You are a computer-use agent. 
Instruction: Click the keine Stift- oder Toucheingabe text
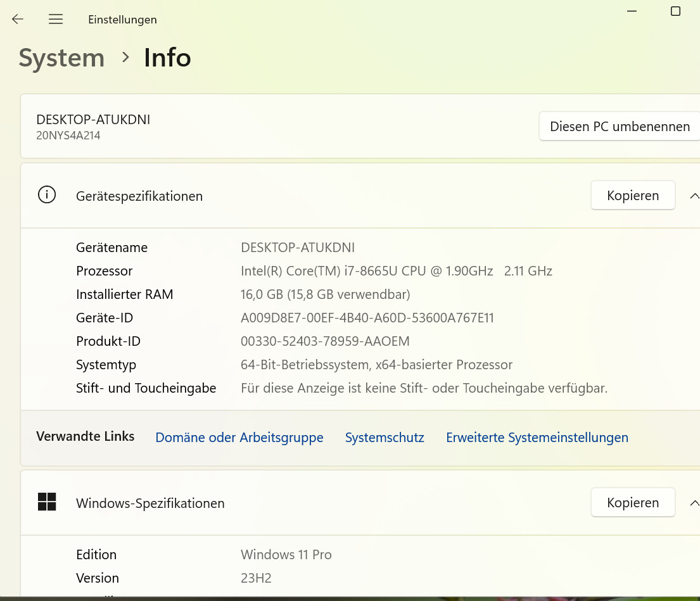424,388
